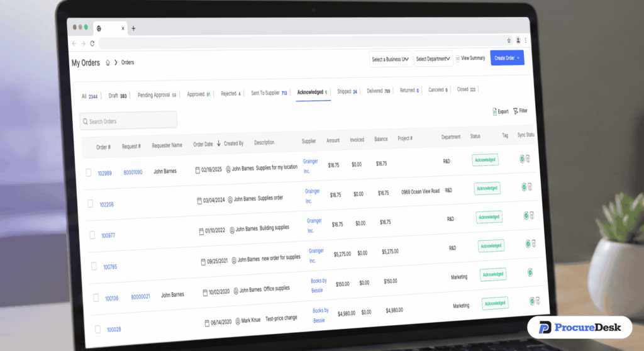Viewport: 644px width, 351px height.
Task: Bookmark the page with the star icon
Action: 509,40
